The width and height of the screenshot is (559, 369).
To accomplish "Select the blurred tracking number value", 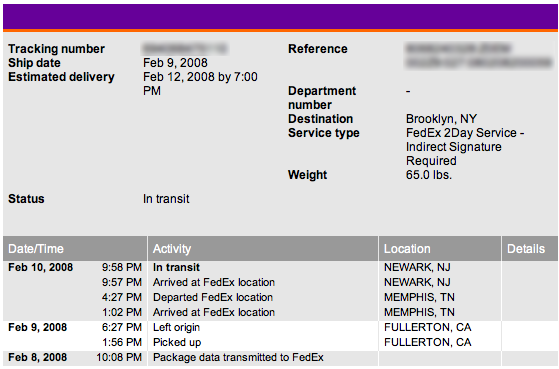I will click(185, 48).
